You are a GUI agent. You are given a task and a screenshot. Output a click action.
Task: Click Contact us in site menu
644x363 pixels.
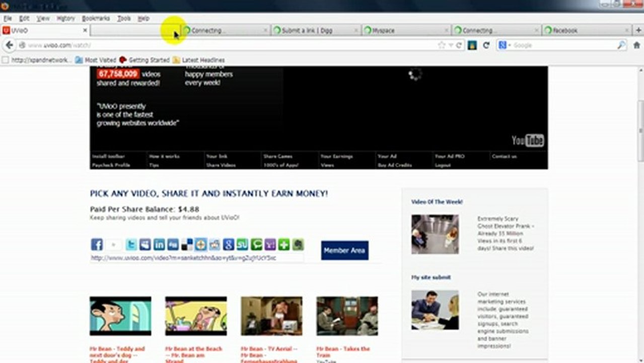click(504, 156)
